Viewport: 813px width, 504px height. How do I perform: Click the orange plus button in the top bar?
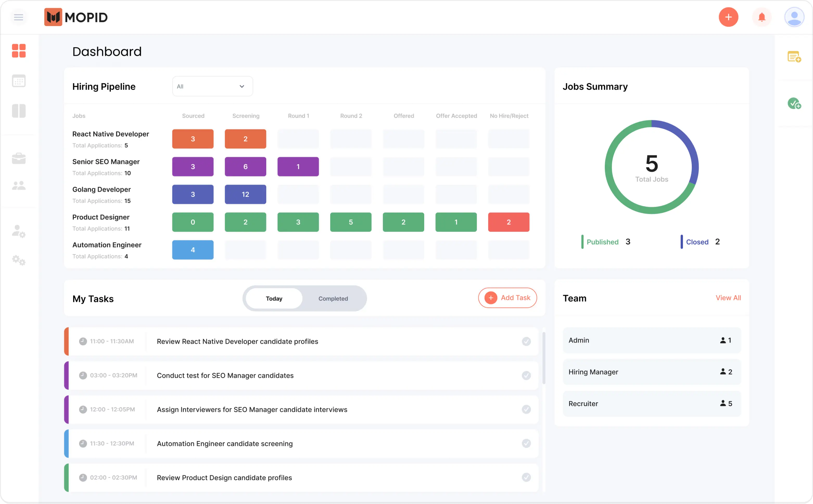[x=728, y=17]
